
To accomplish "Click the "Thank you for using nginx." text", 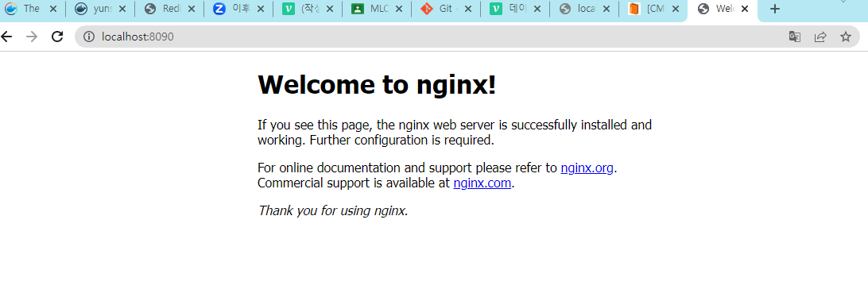I will tap(333, 210).
